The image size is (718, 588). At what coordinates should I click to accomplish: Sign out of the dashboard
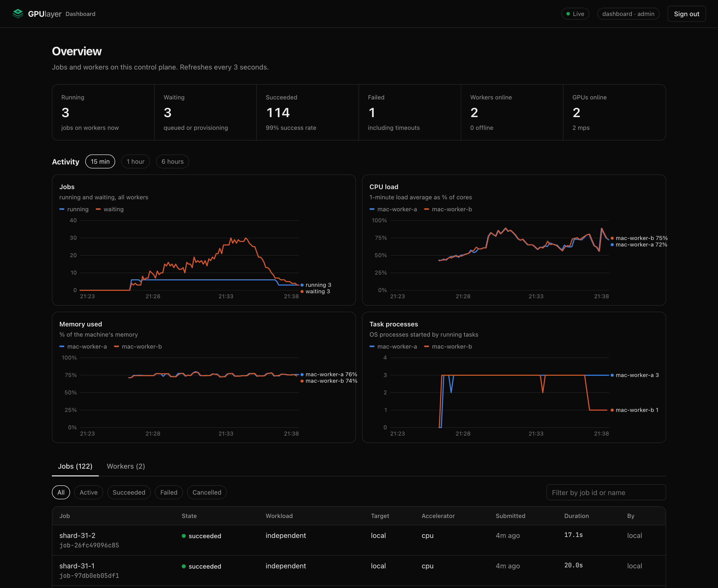tap(687, 14)
